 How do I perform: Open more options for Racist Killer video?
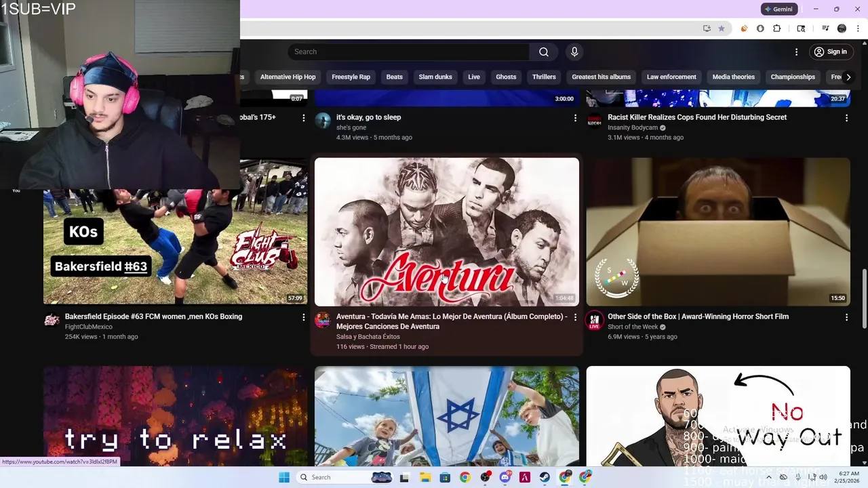846,118
